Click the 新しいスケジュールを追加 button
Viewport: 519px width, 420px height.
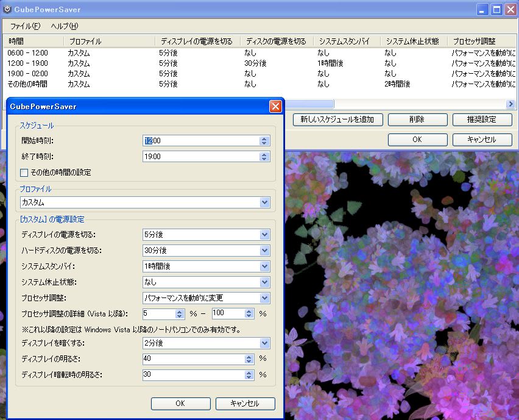(337, 120)
